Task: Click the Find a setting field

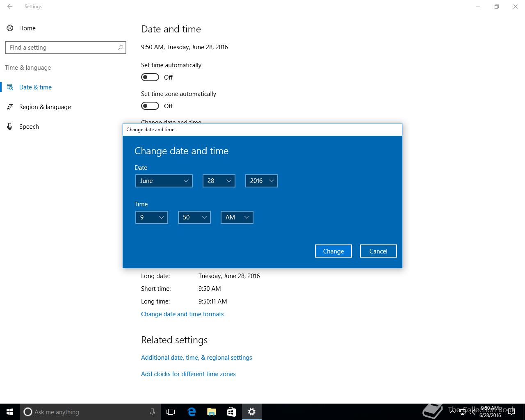Action: [x=66, y=48]
